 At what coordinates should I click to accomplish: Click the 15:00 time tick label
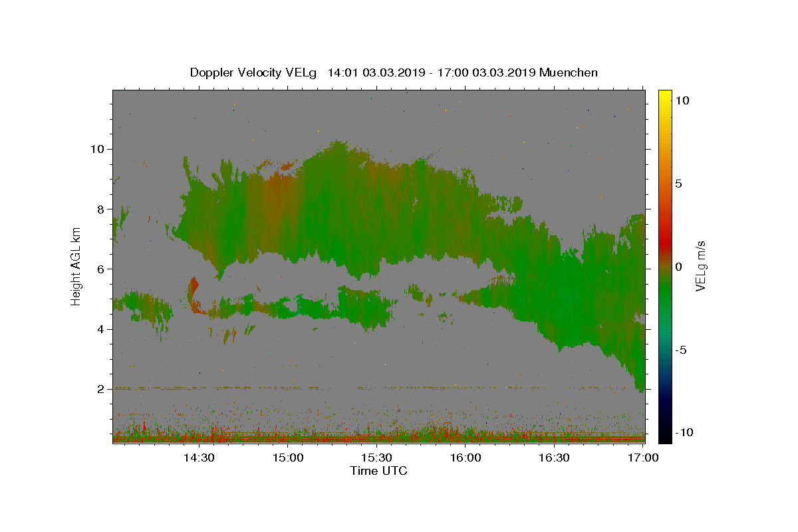point(287,458)
